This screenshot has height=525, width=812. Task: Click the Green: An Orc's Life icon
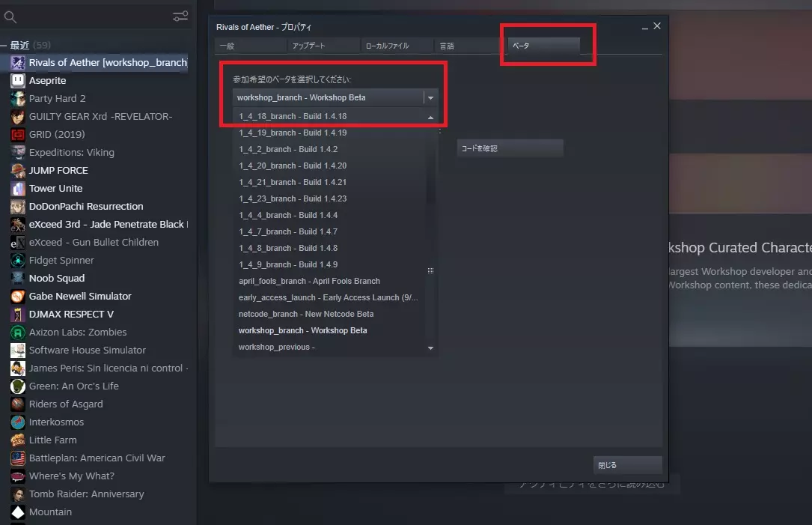(x=18, y=386)
